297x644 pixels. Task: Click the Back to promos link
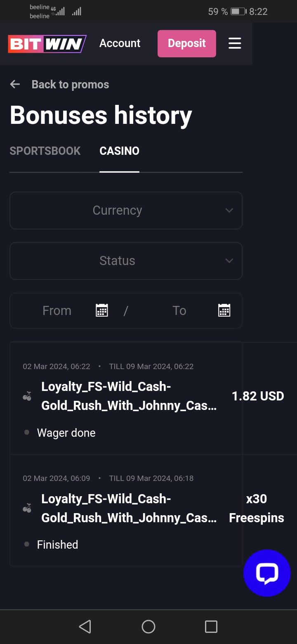click(70, 85)
